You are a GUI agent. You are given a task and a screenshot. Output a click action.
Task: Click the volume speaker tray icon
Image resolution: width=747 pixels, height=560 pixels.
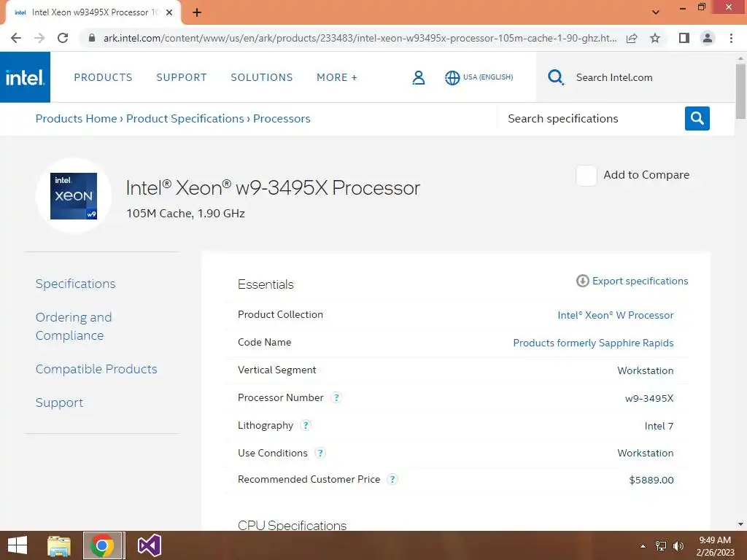pyautogui.click(x=678, y=546)
